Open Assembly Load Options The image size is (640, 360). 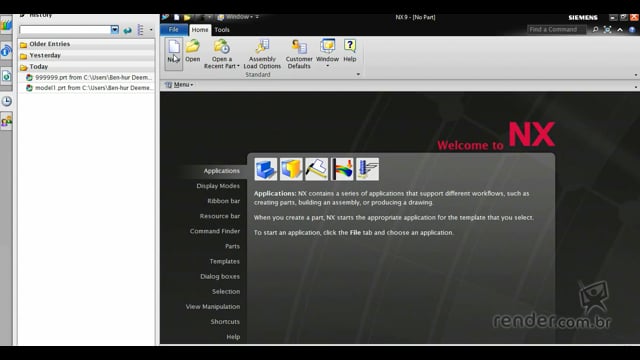262,47
